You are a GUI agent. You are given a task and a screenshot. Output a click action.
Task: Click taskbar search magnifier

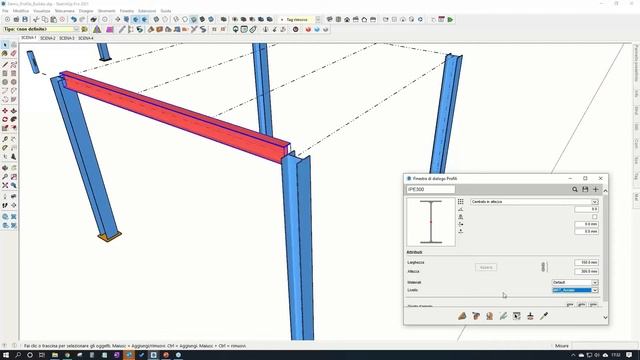pyautogui.click(x=18, y=355)
